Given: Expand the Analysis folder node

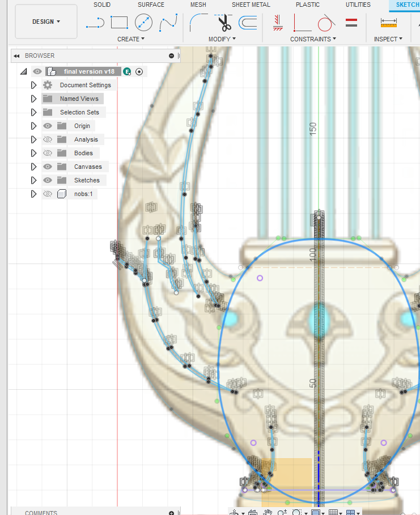Looking at the screenshot, I should pos(33,139).
